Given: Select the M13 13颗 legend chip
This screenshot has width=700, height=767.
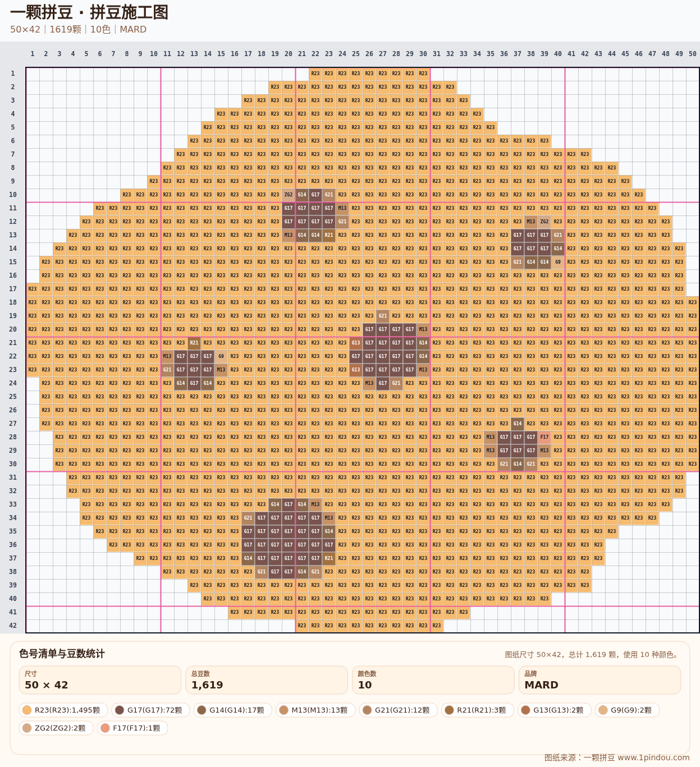Looking at the screenshot, I should (315, 710).
